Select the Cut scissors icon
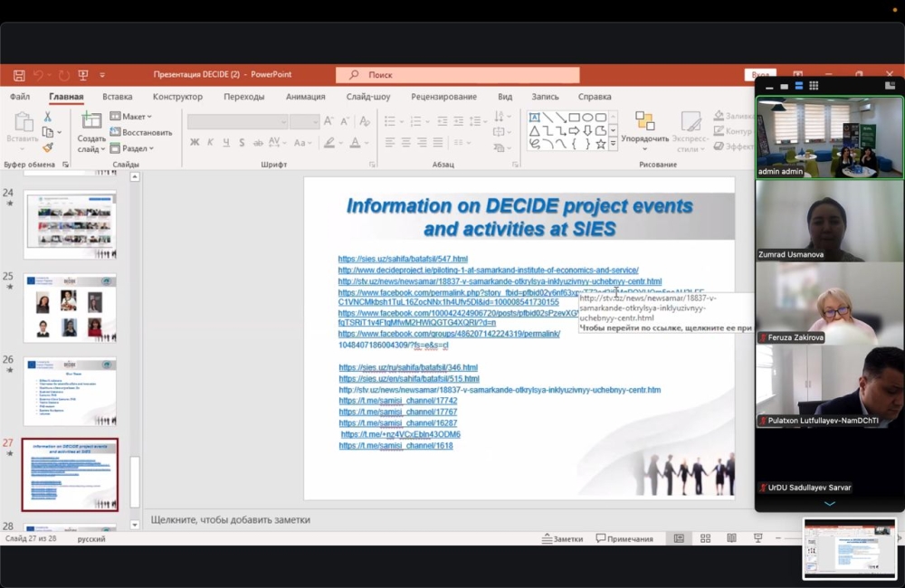The height and width of the screenshot is (588, 905). [x=47, y=117]
